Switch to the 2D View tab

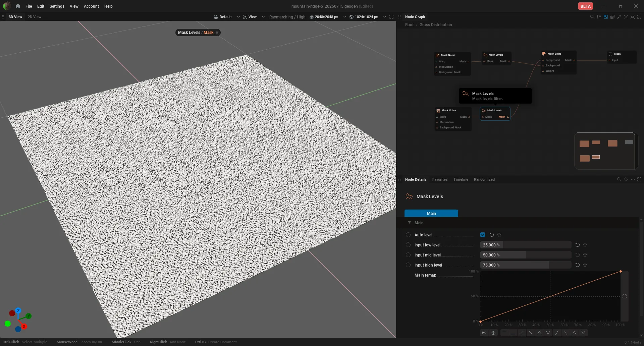tap(35, 17)
